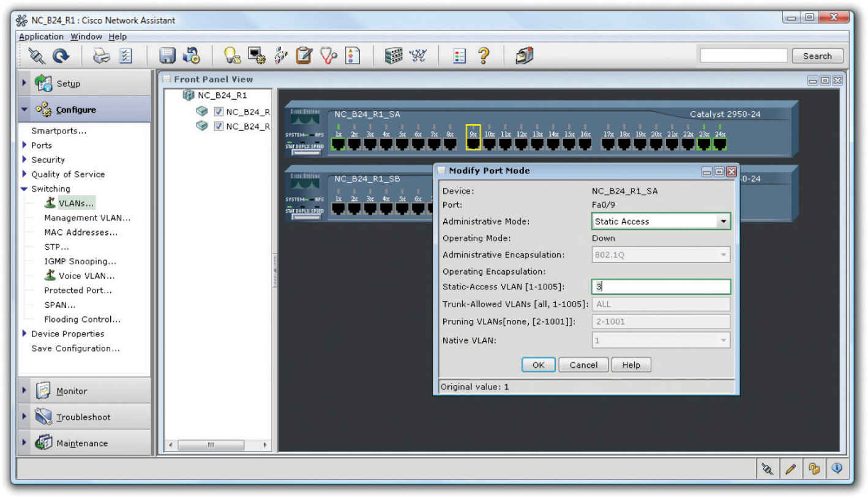Expand the Security tree node
Image resolution: width=868 pixels, height=498 pixels.
click(24, 160)
